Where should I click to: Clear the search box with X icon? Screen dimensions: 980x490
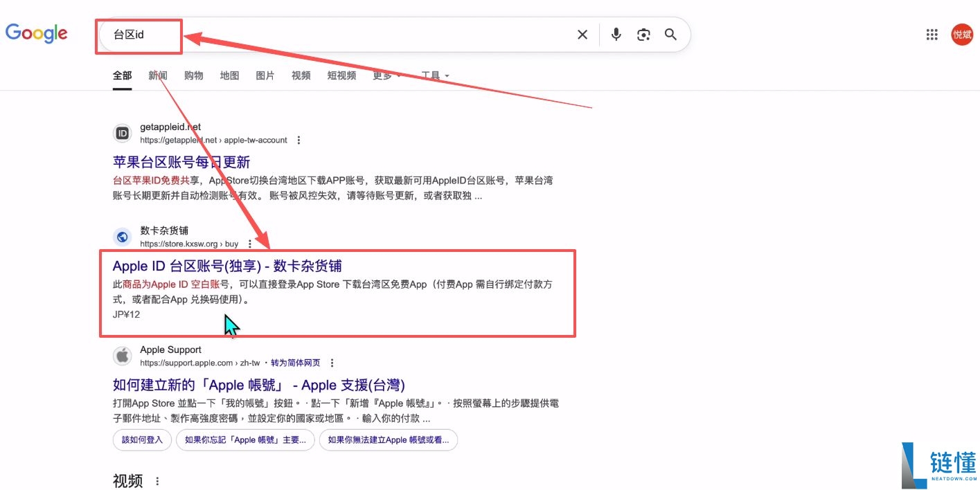click(582, 35)
